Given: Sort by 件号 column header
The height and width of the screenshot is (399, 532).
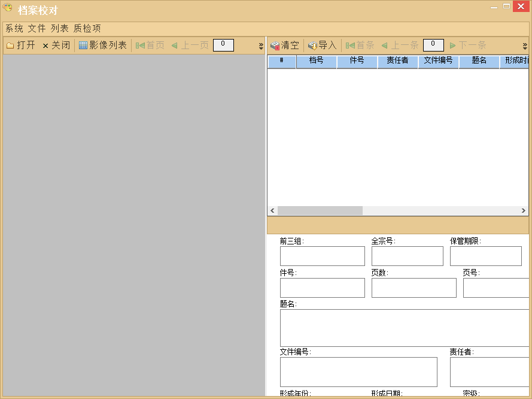Looking at the screenshot, I should (357, 62).
